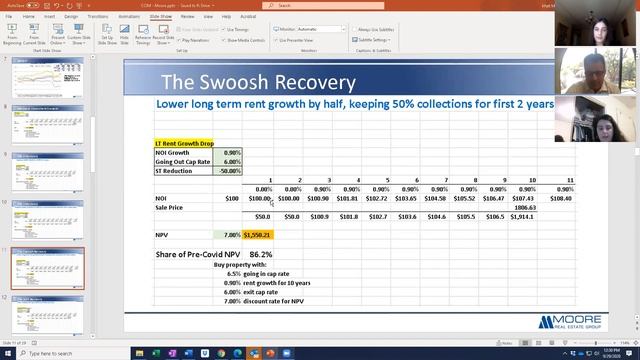640x360 pixels.
Task: Undo the last action
Action: coord(57,6)
